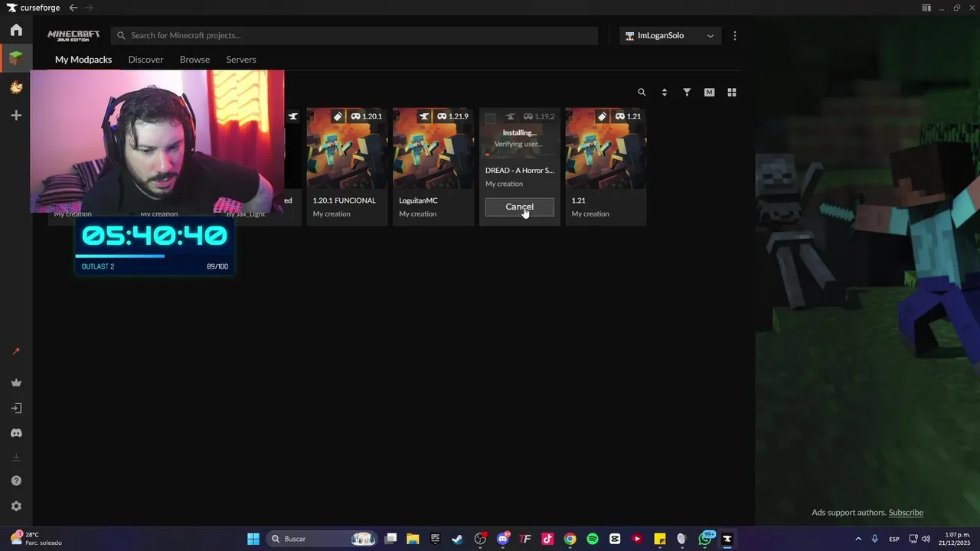Open Windows Start menu
The width and height of the screenshot is (980, 551).
253,539
